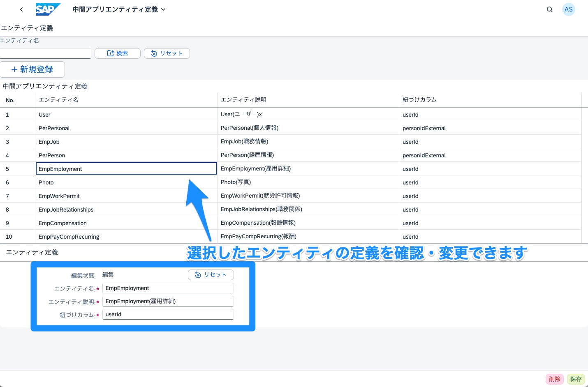
Task: Click personIdExternal in the PerPerson row
Action: pyautogui.click(x=424, y=155)
